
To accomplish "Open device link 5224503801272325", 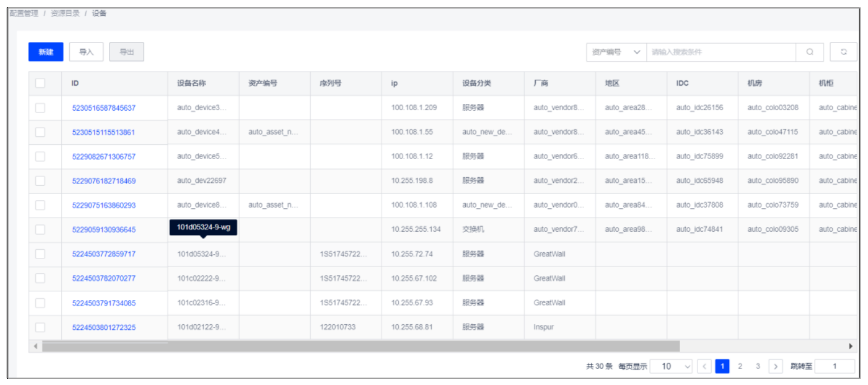I will coord(104,328).
